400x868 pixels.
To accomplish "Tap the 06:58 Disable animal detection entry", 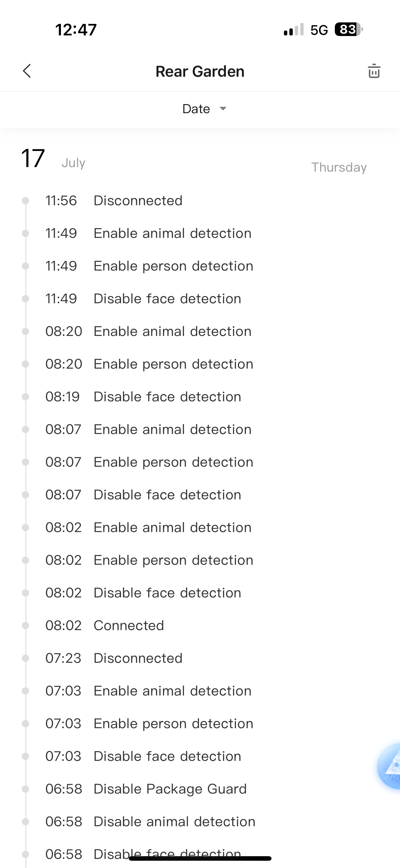I will (174, 822).
